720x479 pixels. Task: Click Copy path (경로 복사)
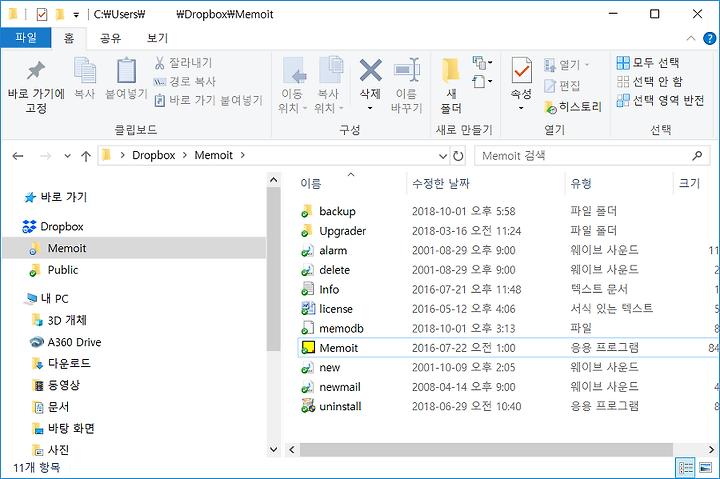(x=184, y=82)
